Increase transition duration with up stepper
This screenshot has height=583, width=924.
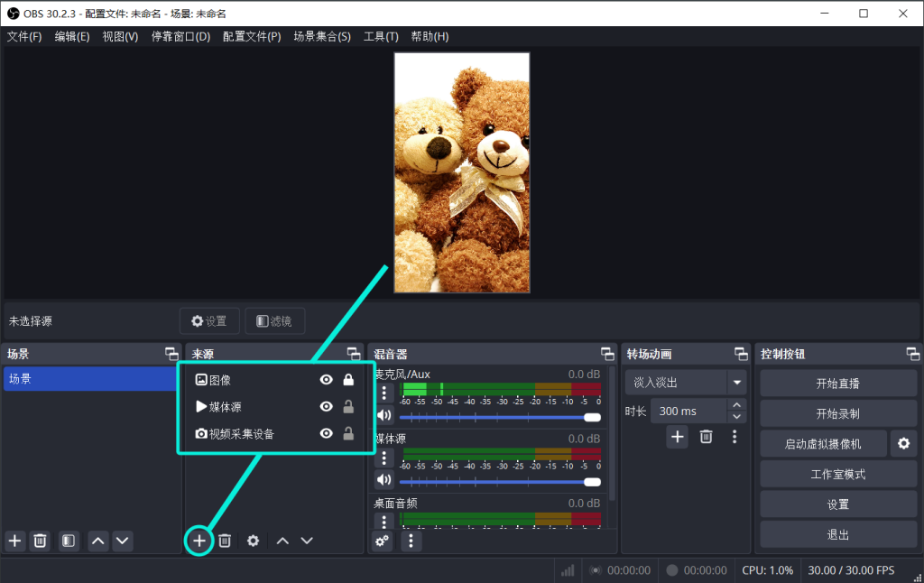click(x=737, y=405)
